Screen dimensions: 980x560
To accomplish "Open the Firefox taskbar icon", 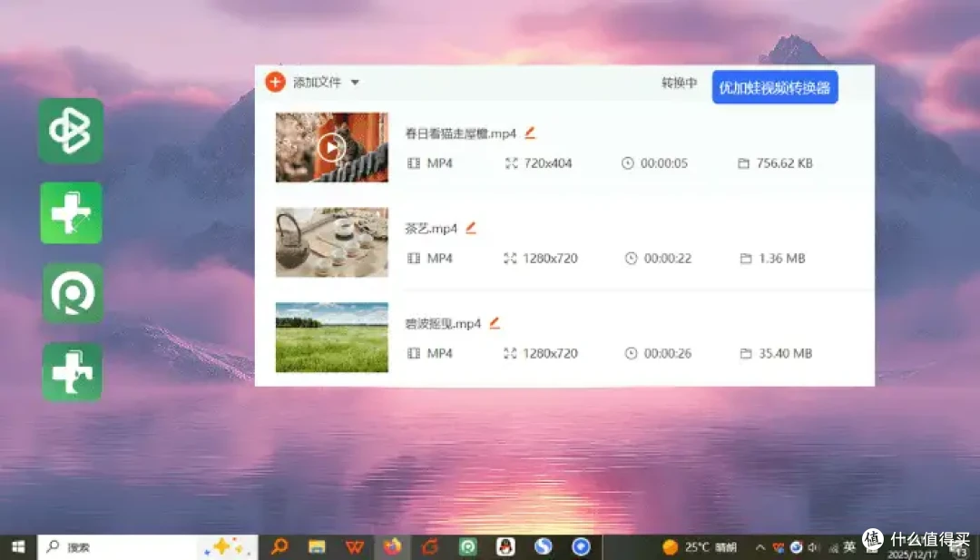I will coord(393,547).
